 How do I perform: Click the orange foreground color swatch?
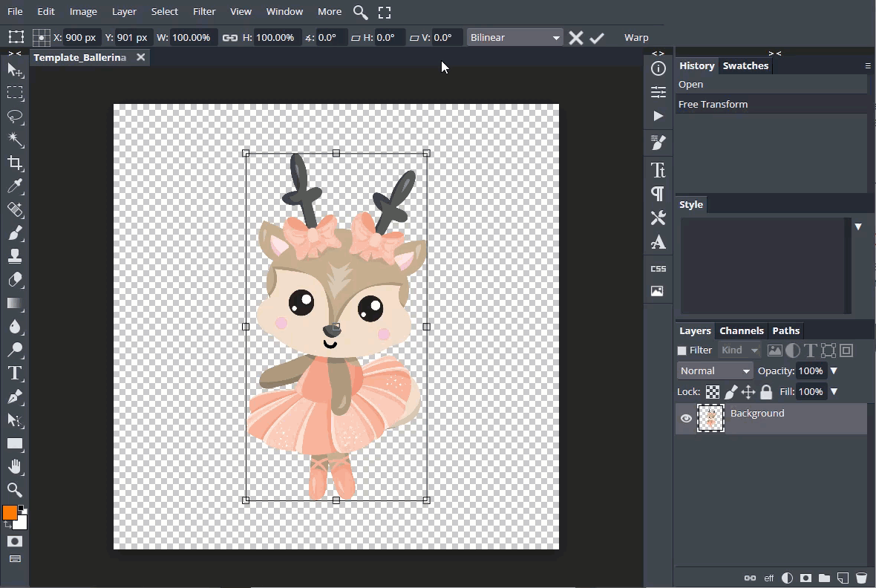10,513
